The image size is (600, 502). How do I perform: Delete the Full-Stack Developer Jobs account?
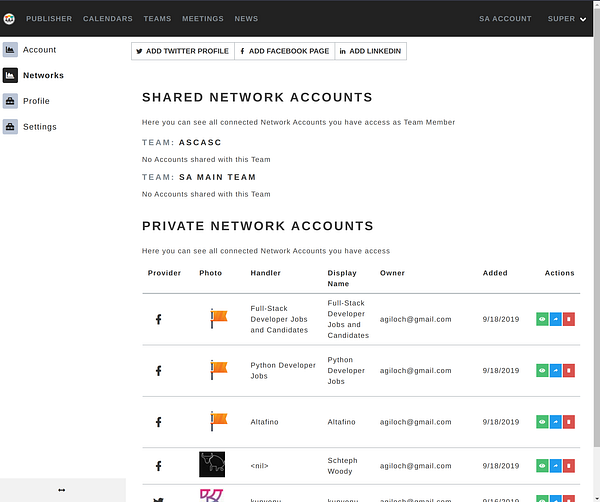coord(569,319)
